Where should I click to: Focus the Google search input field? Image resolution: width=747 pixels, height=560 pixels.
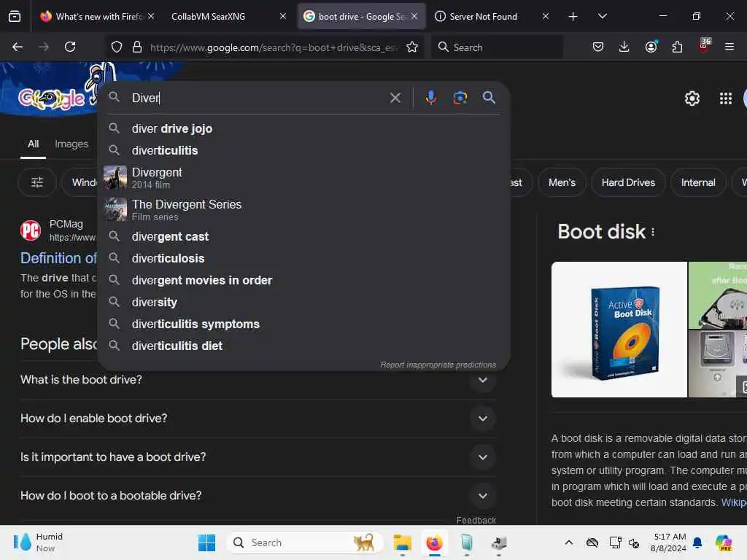[258, 98]
